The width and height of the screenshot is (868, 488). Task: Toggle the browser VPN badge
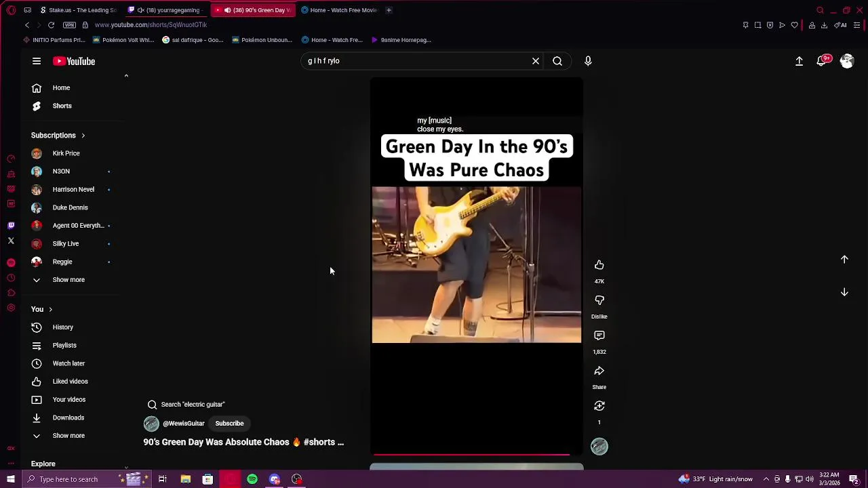[x=69, y=25]
